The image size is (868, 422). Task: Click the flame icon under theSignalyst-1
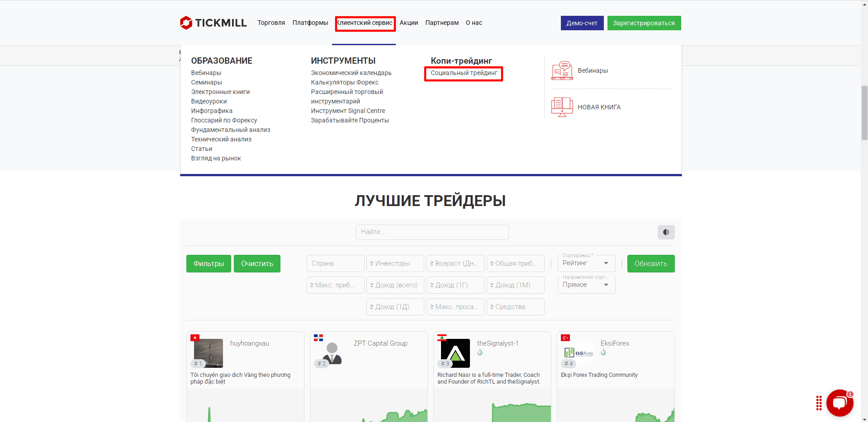(x=480, y=352)
